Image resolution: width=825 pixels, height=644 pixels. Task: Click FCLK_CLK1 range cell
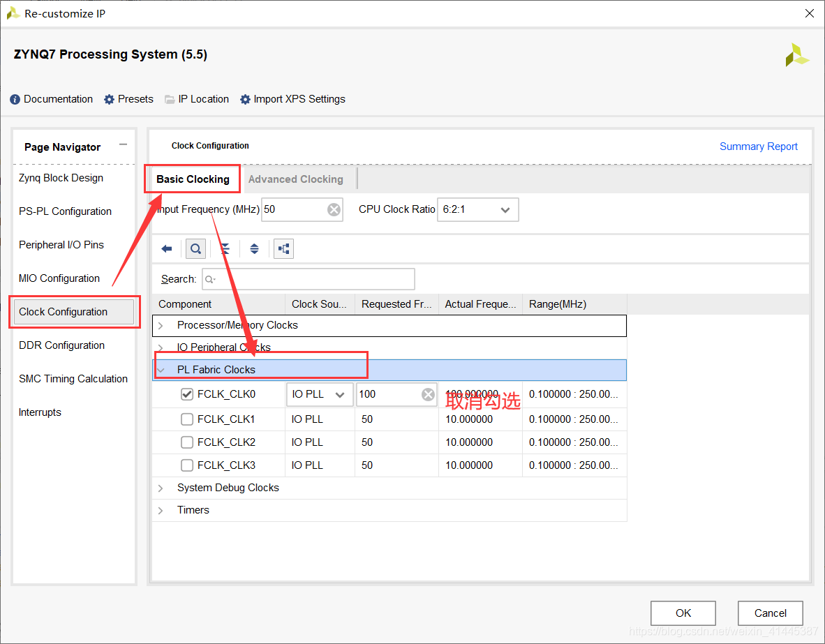[574, 419]
